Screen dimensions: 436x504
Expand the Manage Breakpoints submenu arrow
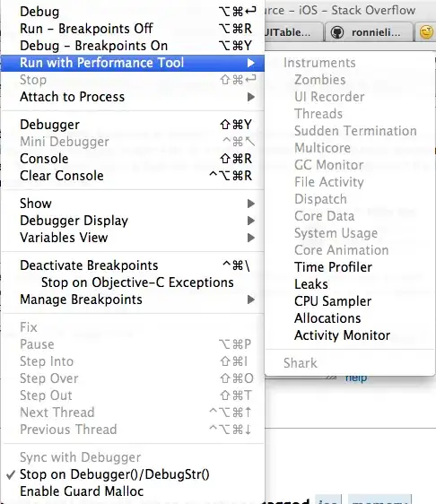click(x=251, y=300)
